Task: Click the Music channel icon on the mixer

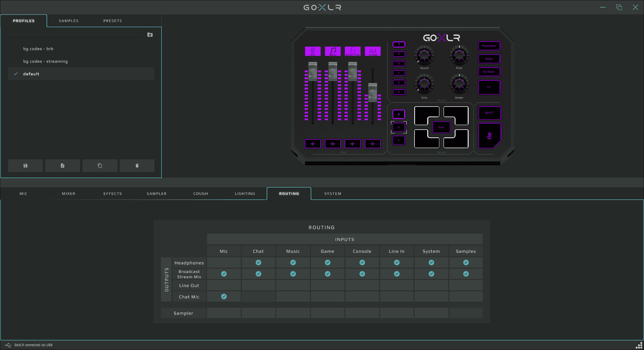Action: point(333,51)
